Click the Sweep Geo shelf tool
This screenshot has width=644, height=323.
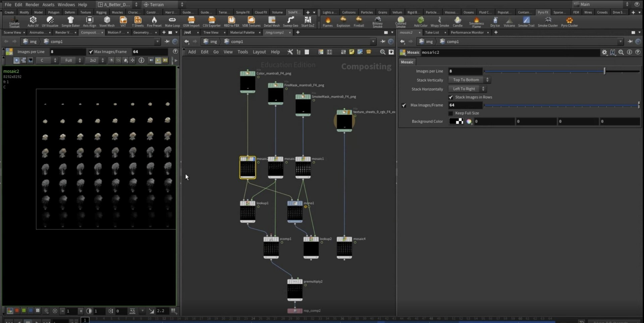[290, 21]
